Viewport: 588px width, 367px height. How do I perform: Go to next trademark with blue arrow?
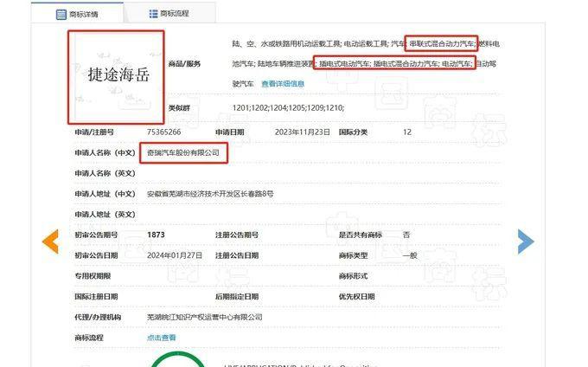(x=526, y=241)
